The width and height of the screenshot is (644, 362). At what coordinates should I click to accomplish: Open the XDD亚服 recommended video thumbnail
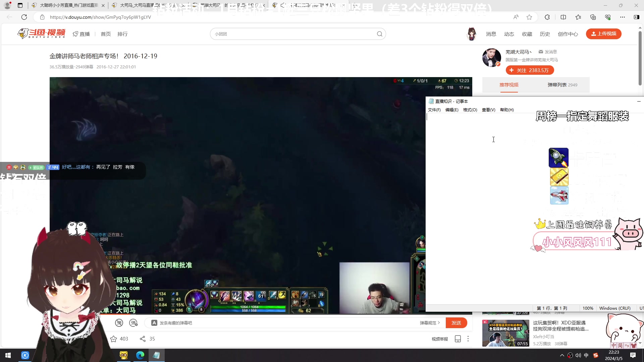[505, 333]
